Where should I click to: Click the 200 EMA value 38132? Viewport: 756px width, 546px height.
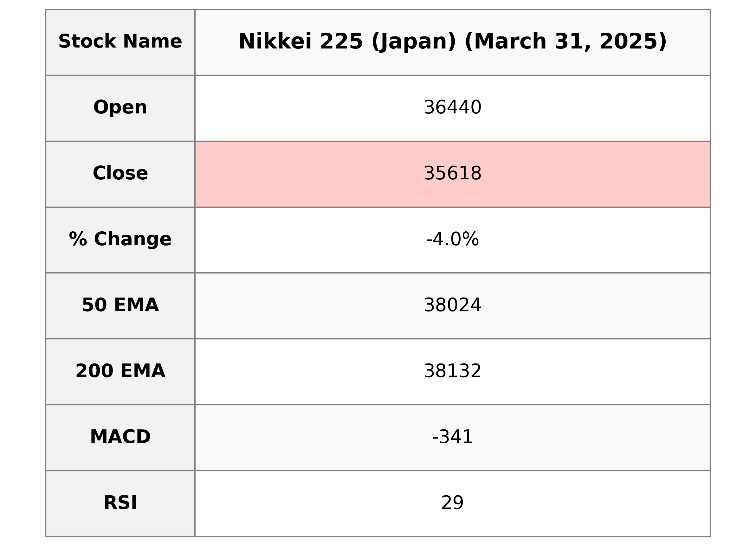(x=452, y=371)
